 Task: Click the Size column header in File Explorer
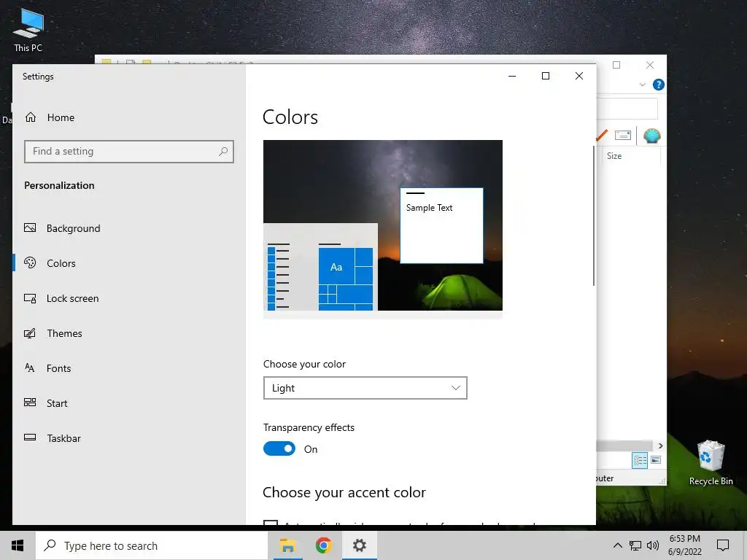coord(614,156)
